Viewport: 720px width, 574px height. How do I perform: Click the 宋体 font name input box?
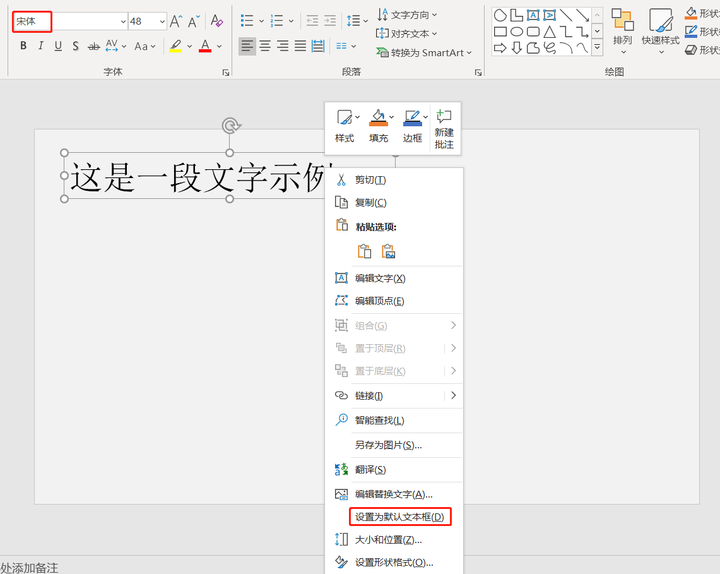(x=32, y=22)
